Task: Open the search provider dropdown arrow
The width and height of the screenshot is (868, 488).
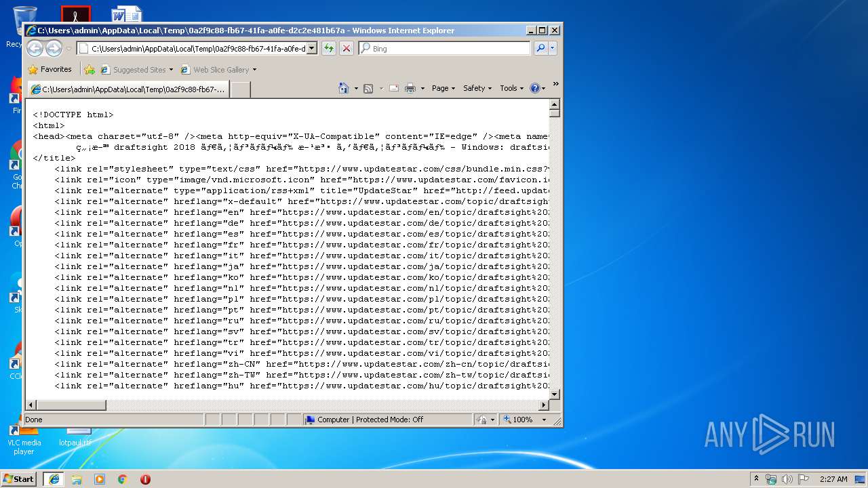Action: 553,48
